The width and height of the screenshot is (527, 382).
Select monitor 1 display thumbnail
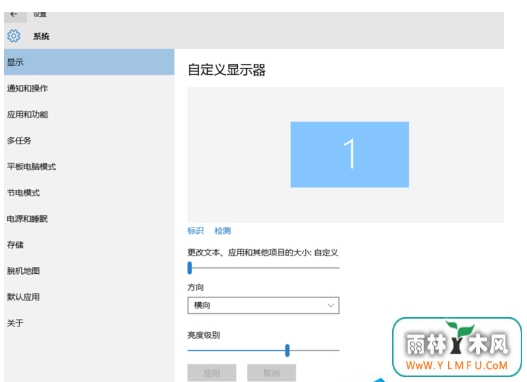(x=350, y=155)
